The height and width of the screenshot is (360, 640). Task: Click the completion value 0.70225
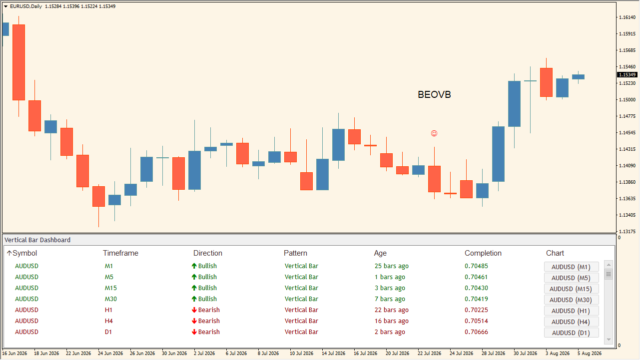point(476,310)
